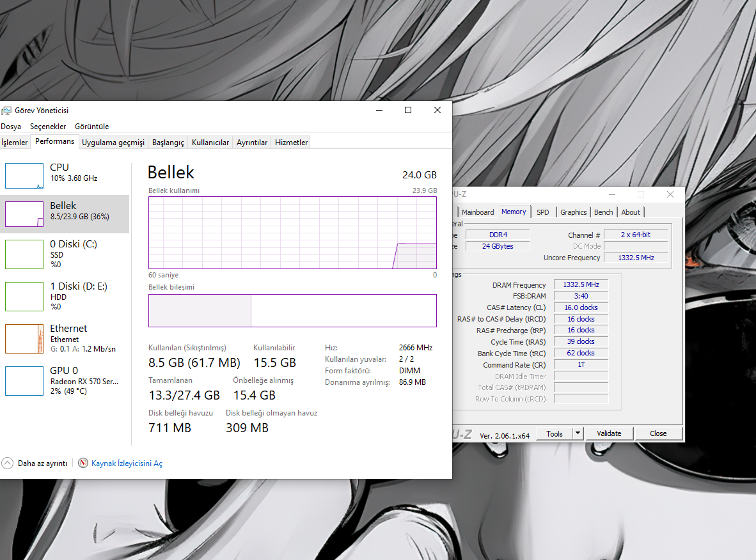Open the Kaynak İzleyicisini Aç link
Screen dimensions: 756x560
tap(127, 463)
